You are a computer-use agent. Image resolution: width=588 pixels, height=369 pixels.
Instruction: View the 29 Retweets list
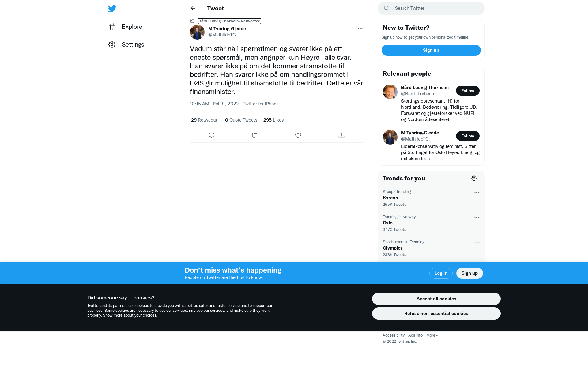(204, 120)
